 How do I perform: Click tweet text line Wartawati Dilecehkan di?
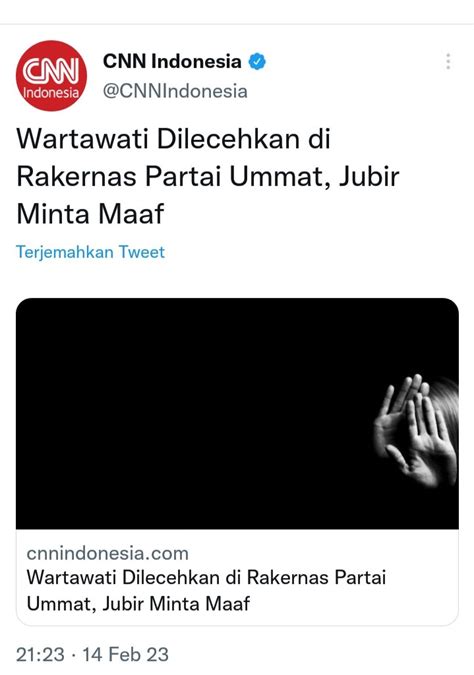tap(173, 139)
